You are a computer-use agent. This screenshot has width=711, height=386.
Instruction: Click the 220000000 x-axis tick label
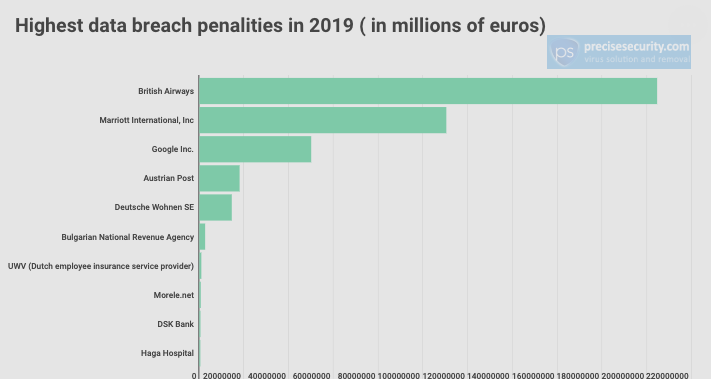click(x=667, y=376)
